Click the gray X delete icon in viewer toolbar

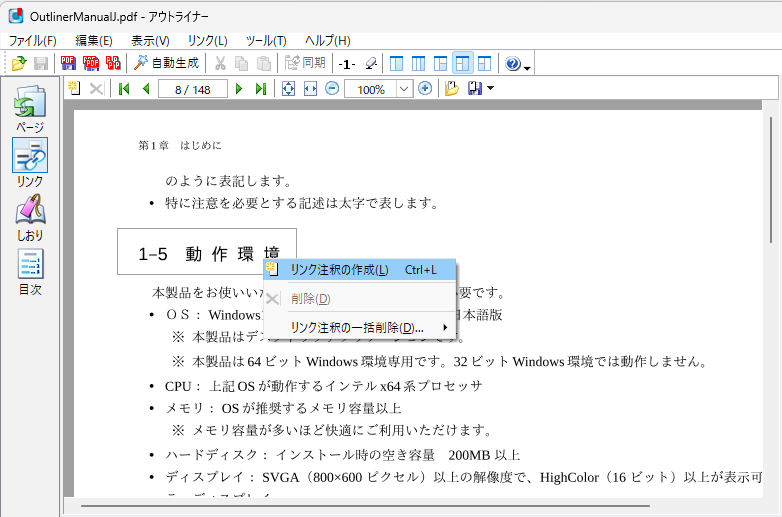[x=96, y=89]
